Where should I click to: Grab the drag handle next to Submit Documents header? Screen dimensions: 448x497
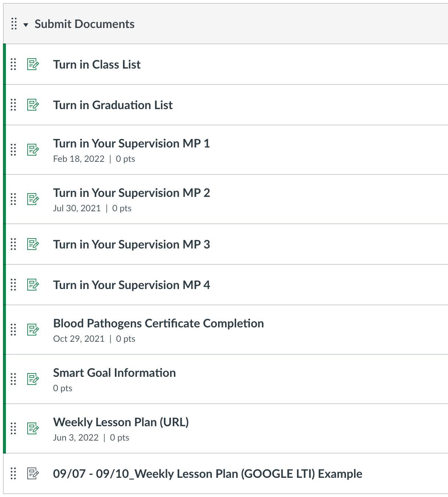[x=14, y=24]
